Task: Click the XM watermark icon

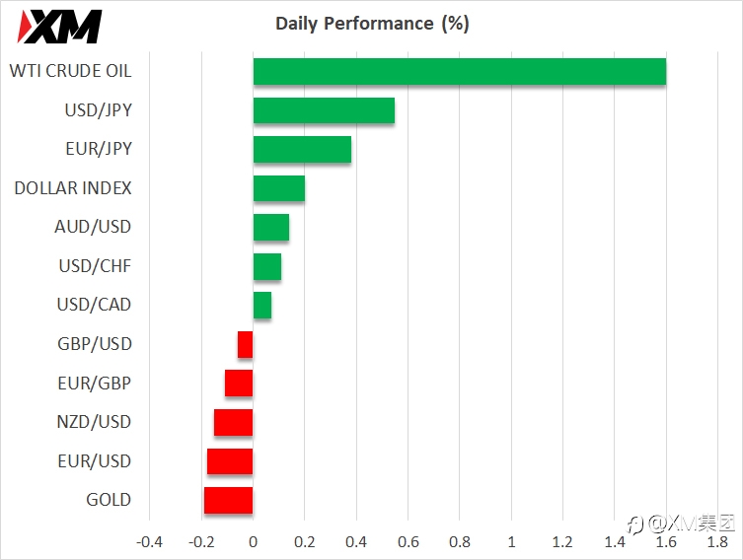Action: (635, 525)
